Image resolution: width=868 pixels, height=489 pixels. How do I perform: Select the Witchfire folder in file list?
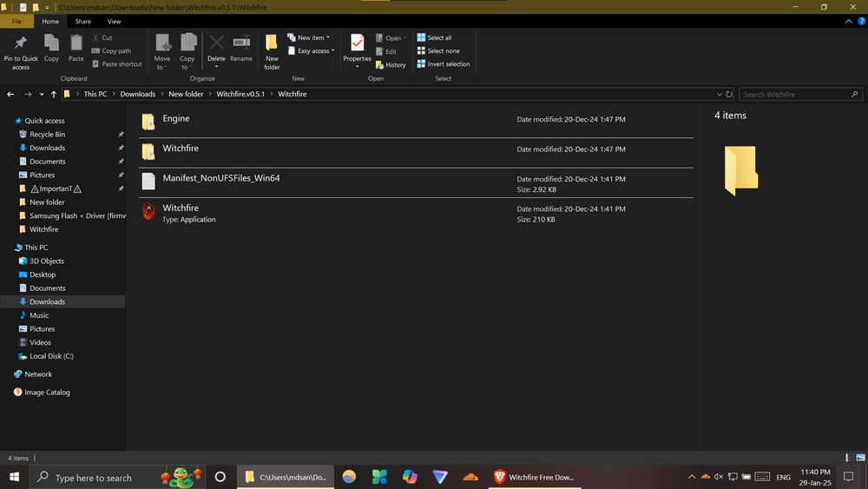tap(416, 152)
